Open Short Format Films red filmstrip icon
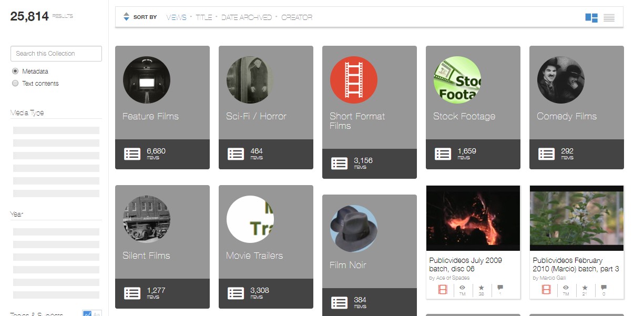 [x=354, y=80]
